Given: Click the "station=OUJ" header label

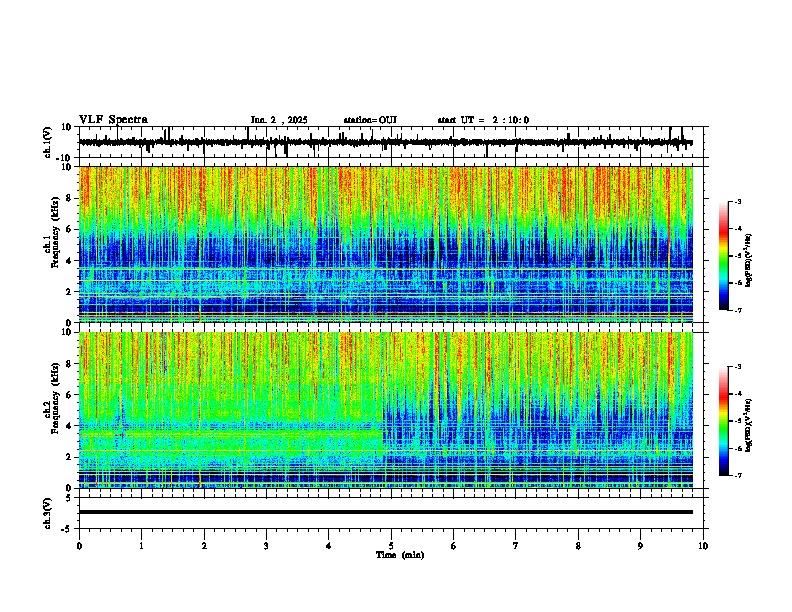Looking at the screenshot, I should point(370,120).
